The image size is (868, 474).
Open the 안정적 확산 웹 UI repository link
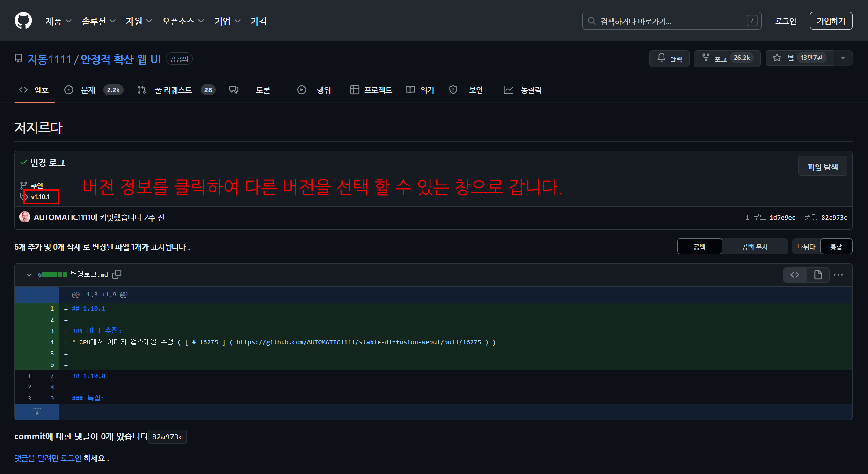pyautogui.click(x=121, y=59)
